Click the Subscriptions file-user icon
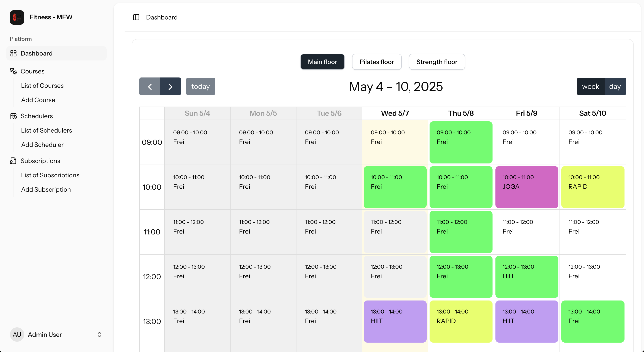The width and height of the screenshot is (644, 352). [x=13, y=161]
